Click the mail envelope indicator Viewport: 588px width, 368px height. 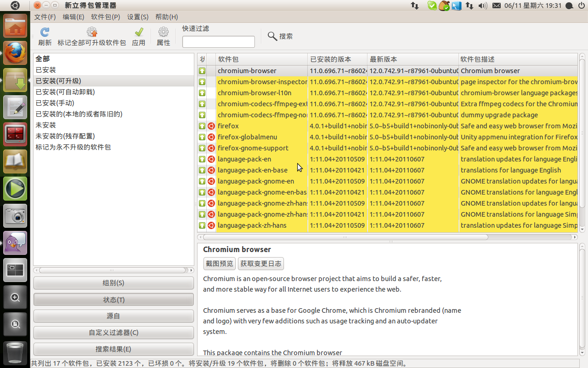click(496, 6)
